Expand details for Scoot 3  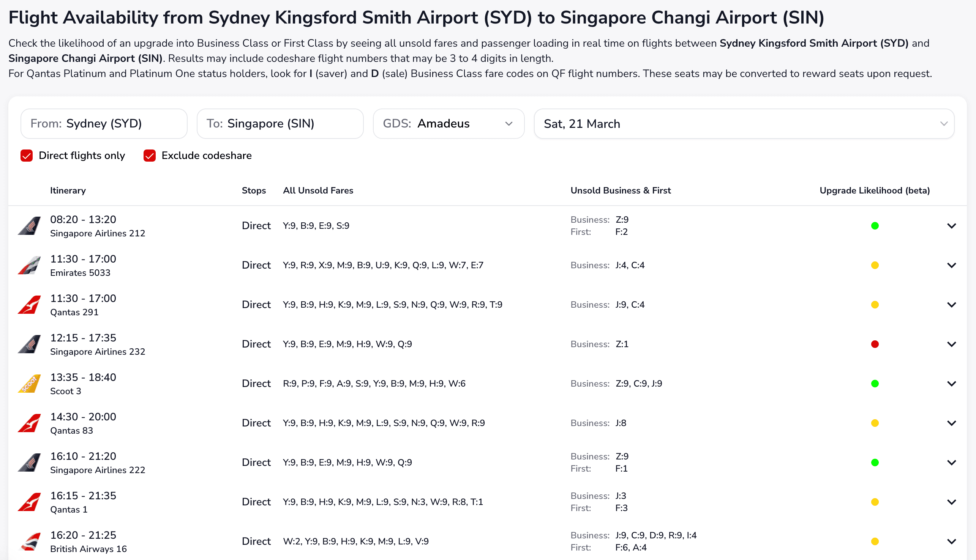(952, 383)
